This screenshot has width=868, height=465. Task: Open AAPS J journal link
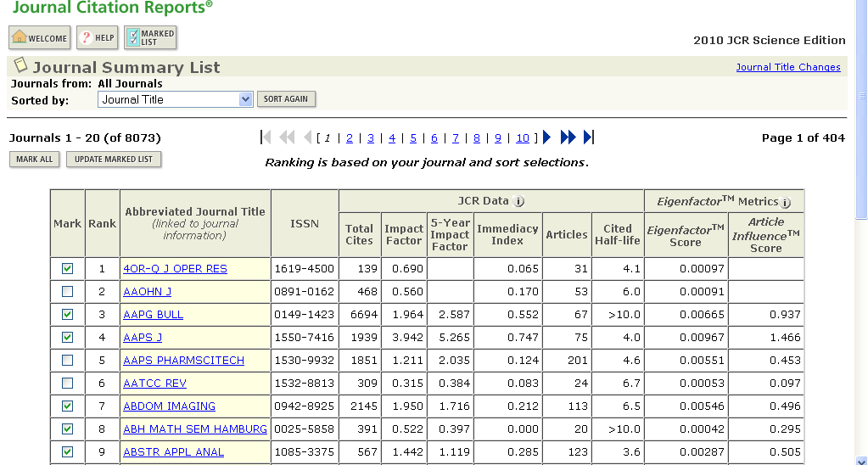point(143,337)
